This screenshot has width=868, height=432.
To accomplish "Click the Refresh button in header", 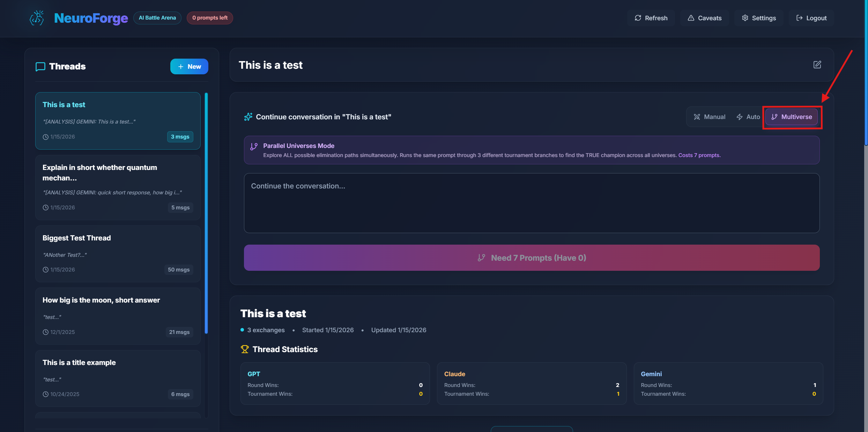I will 651,18.
